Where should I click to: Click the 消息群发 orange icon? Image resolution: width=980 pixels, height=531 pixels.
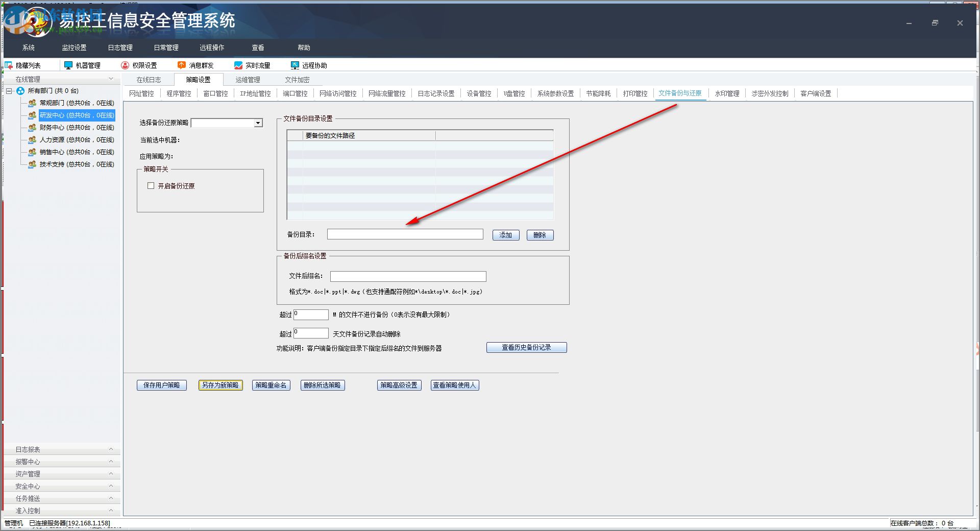tap(182, 65)
